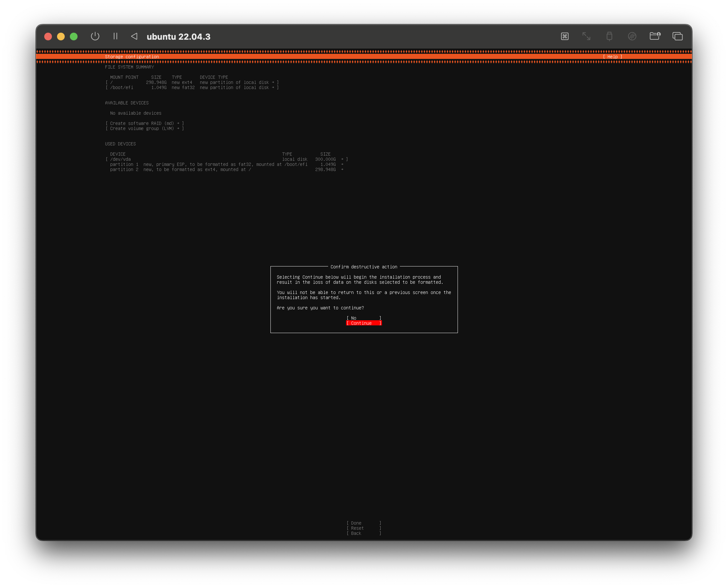Toggle the capture keyboard input icon
728x588 pixels.
(x=565, y=36)
